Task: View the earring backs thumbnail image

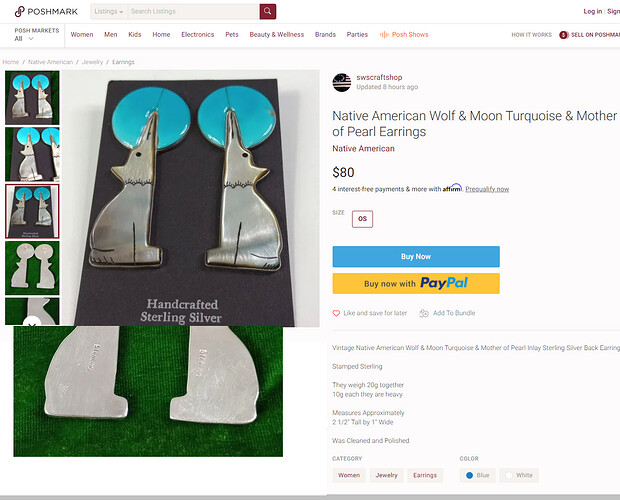Action: [x=32, y=268]
